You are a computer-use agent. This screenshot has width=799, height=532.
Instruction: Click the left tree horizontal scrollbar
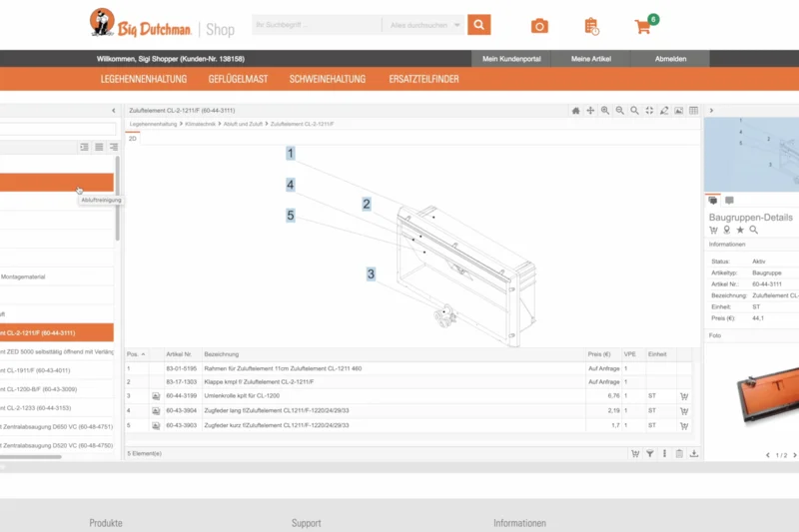31,457
